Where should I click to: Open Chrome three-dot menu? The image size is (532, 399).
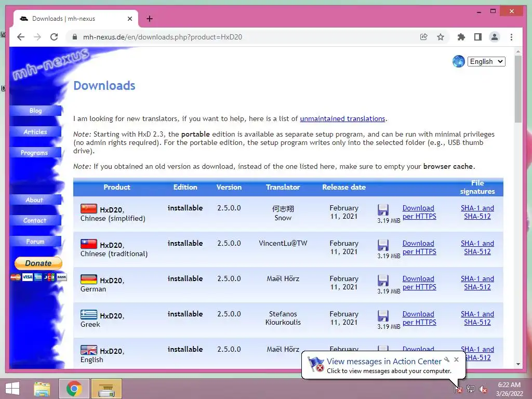pyautogui.click(x=511, y=37)
